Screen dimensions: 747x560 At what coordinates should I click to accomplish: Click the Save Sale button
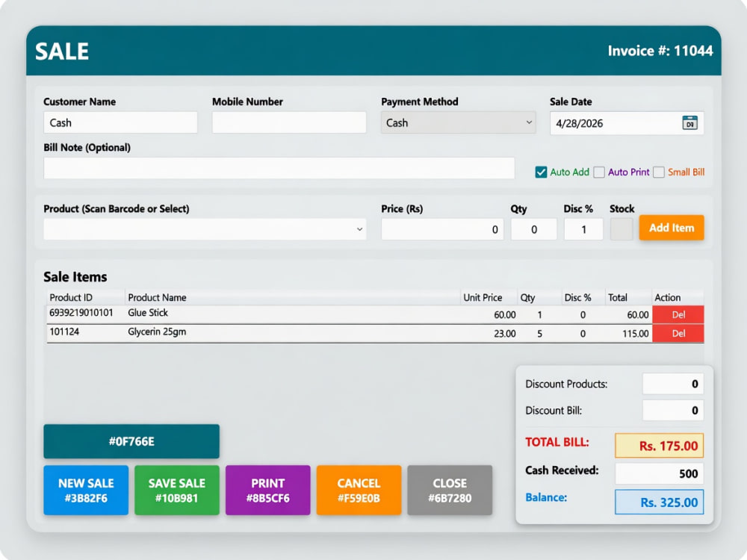[x=177, y=490]
